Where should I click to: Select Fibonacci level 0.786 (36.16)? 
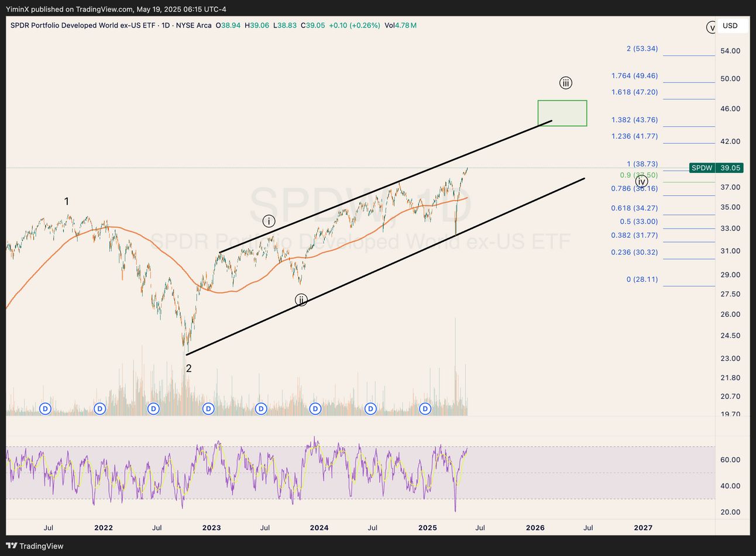click(x=634, y=188)
